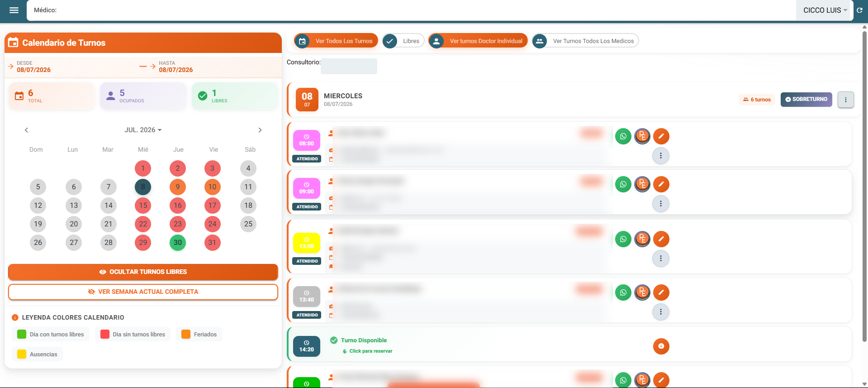Edit the 08:00 appointment
The width and height of the screenshot is (868, 388).
pyautogui.click(x=661, y=136)
